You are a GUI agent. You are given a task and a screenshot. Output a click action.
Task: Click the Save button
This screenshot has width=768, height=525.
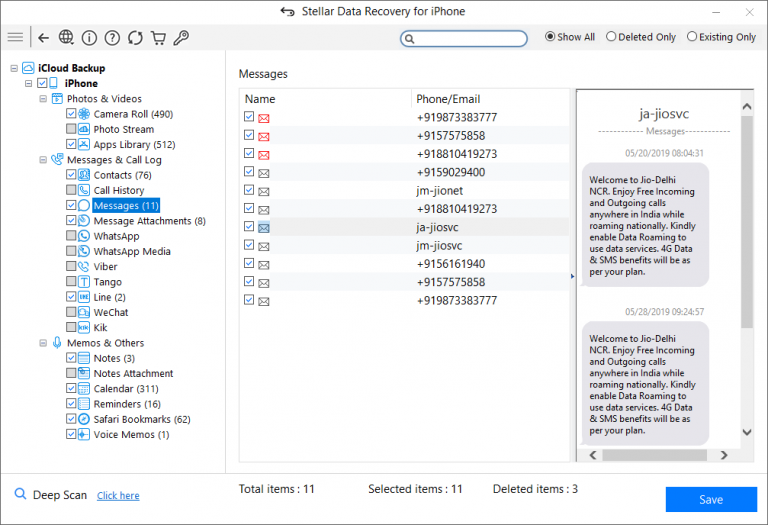711,500
